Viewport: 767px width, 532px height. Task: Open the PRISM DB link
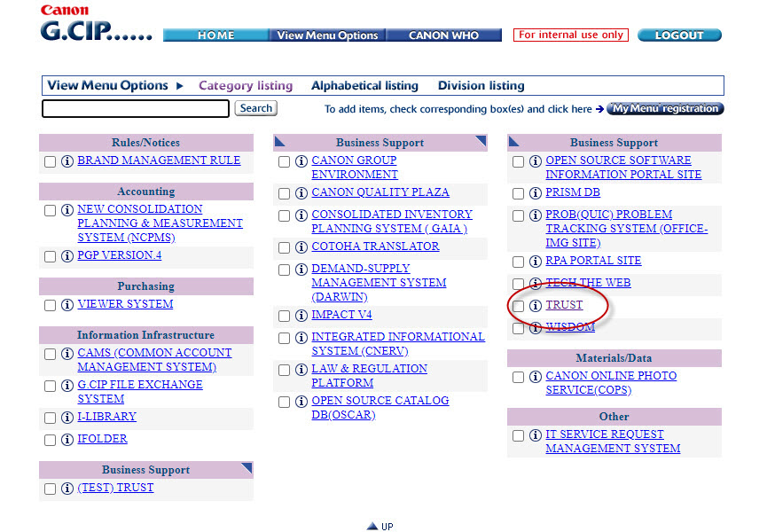pos(573,192)
